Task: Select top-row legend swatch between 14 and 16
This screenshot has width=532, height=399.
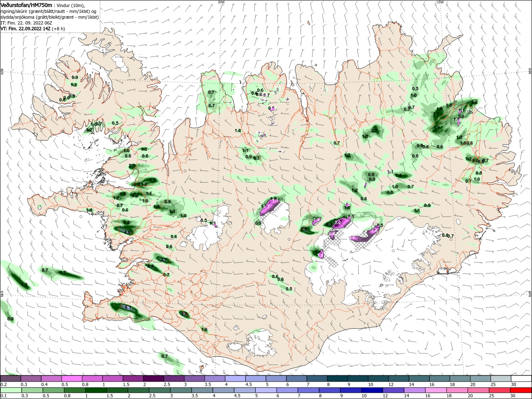Action: (419, 379)
